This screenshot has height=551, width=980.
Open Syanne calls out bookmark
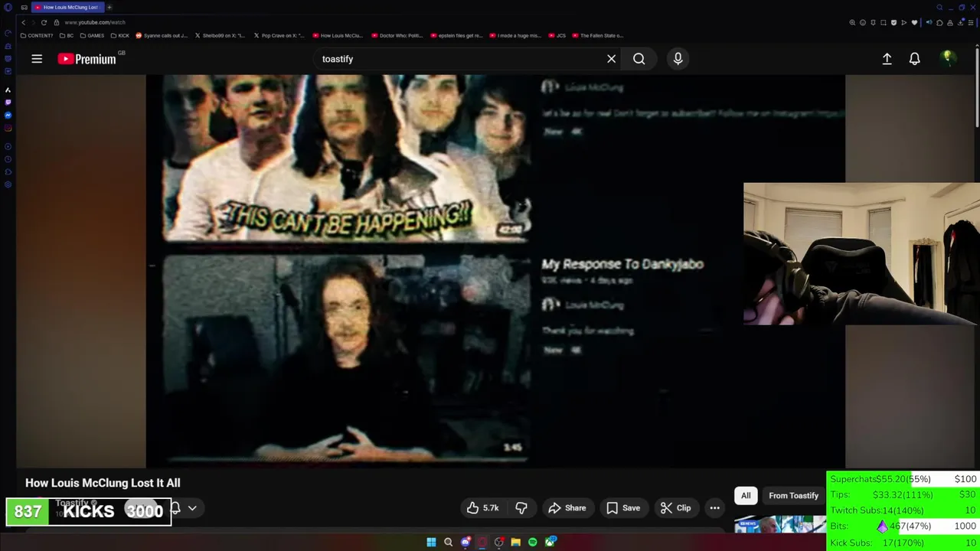(162, 35)
